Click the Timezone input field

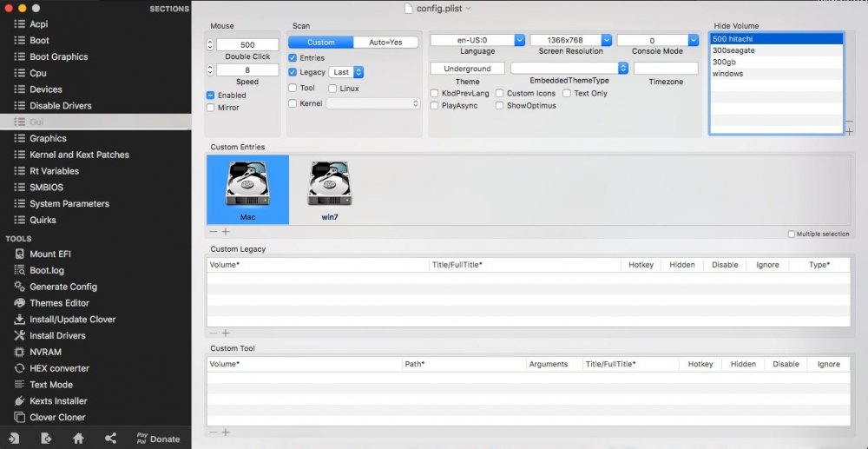(666, 69)
